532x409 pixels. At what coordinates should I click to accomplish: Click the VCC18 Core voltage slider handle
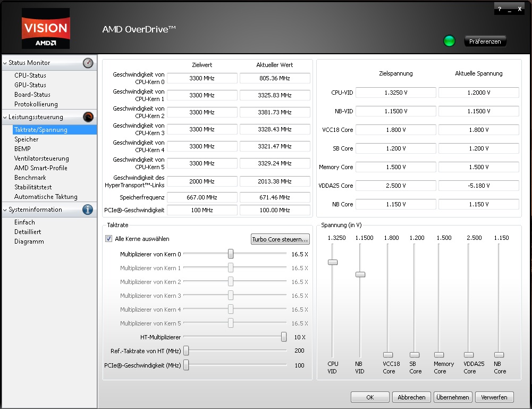click(388, 355)
